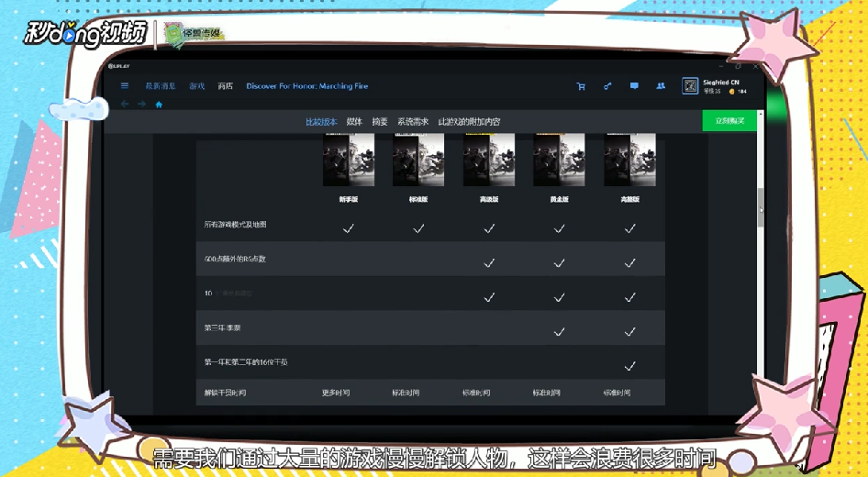Click the 等级 35 level text
This screenshot has height=477, width=868.
click(712, 92)
